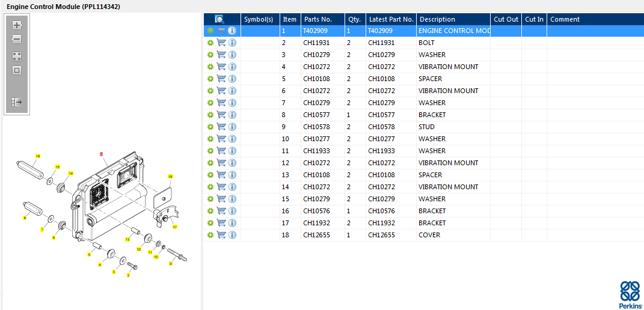This screenshot has height=310, width=644.
Task: Click gear icon for item 16 BRACKET
Action: [x=210, y=211]
